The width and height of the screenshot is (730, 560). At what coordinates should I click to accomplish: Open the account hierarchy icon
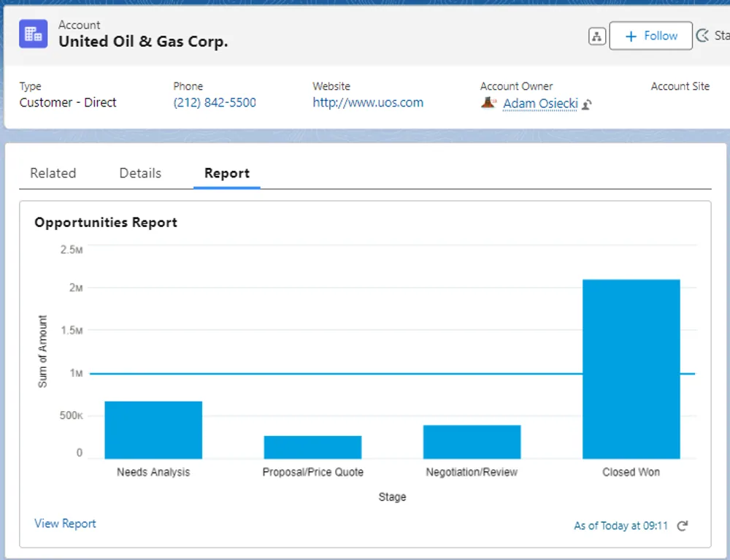tap(597, 36)
